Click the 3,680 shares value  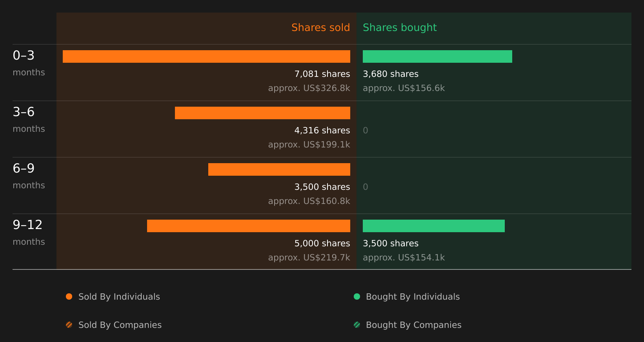click(391, 74)
